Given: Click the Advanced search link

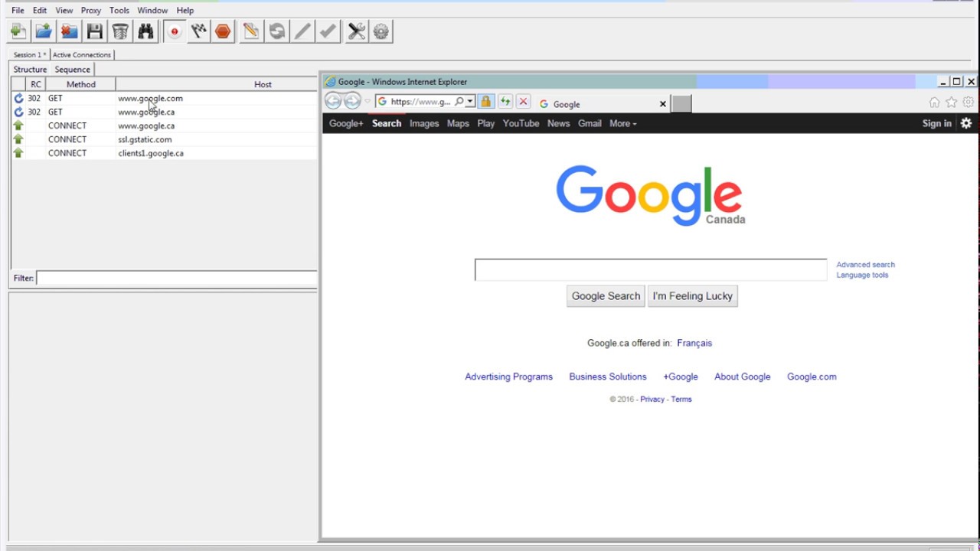Looking at the screenshot, I should [x=865, y=265].
